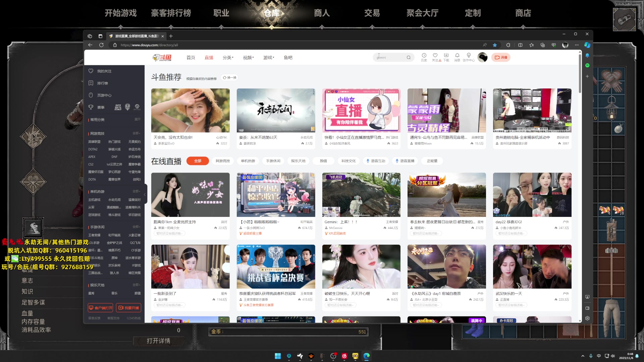Click the volume icon in system tray
Viewport: 644px width, 362px height.
coord(613,356)
